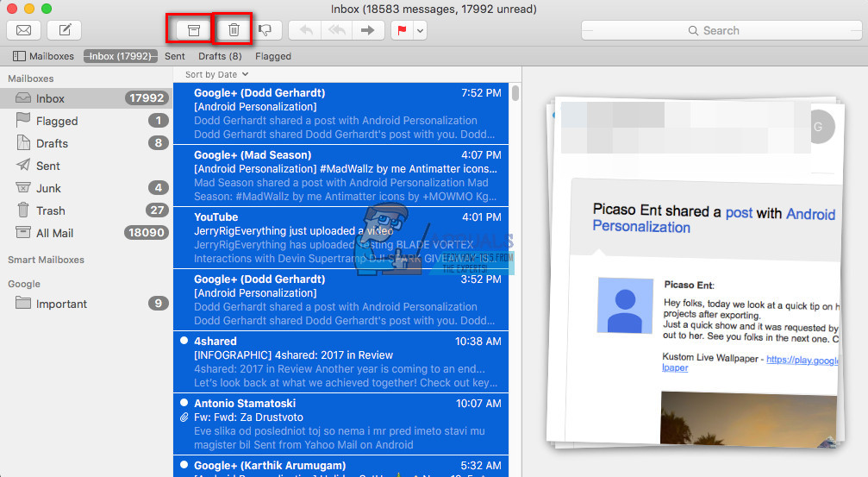Open Flagged in the favorites bar
Screen dimensions: 868x477
click(273, 56)
